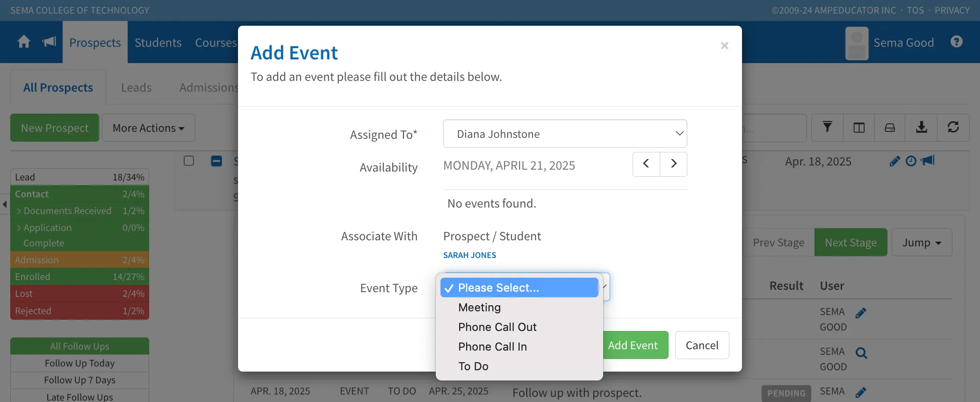Click the refresh icon

[x=953, y=127]
